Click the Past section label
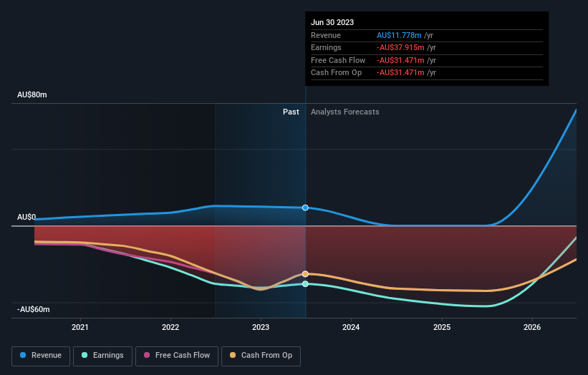This screenshot has width=588, height=375. (x=291, y=112)
